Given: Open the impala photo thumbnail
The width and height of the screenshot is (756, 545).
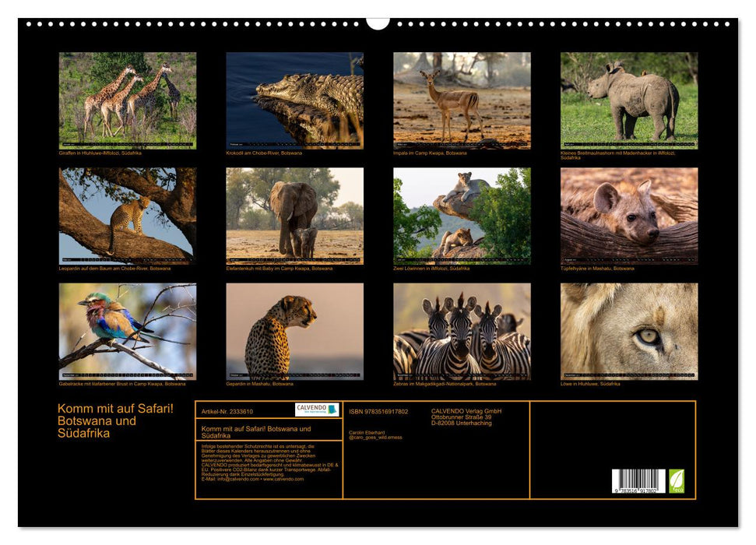Looking at the screenshot, I should point(462,100).
